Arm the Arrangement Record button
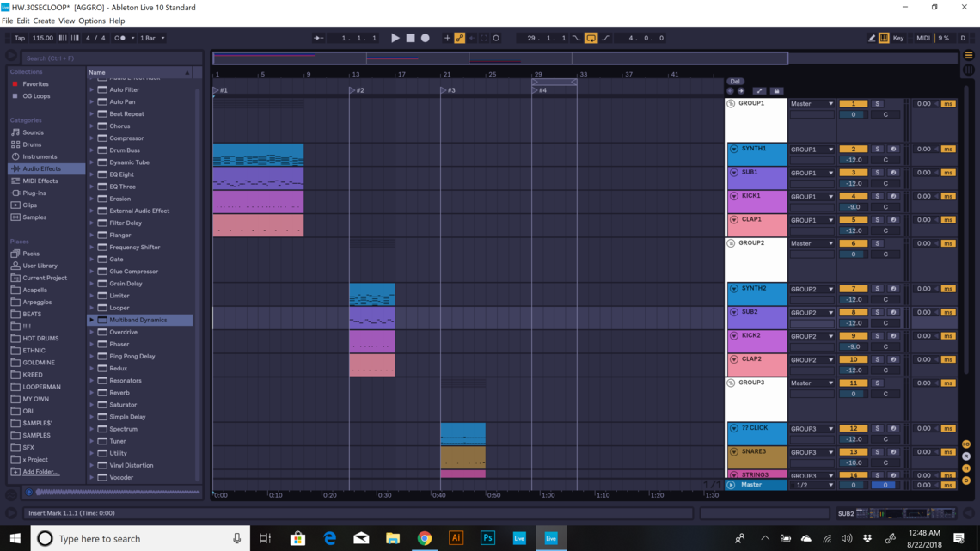The image size is (980, 551). click(x=425, y=38)
